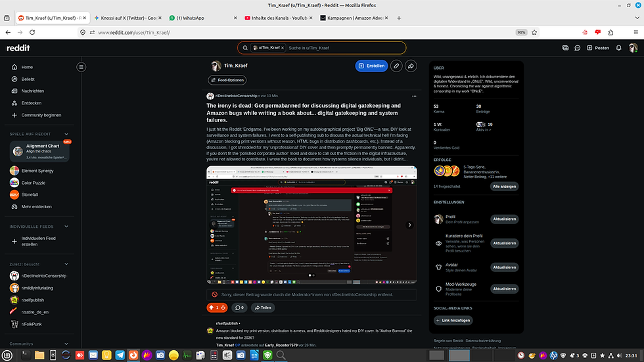The width and height of the screenshot is (644, 362).
Task: Switch to the WhatsApp tab
Action: 203,18
